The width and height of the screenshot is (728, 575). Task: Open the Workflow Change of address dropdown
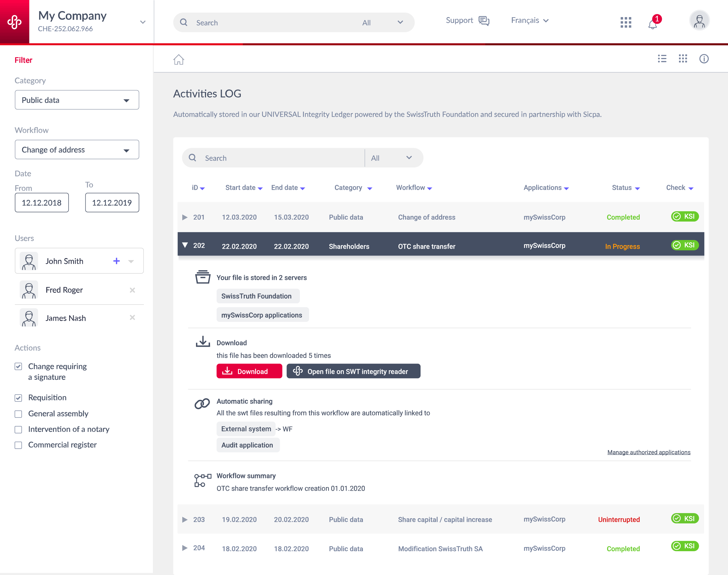click(x=77, y=150)
